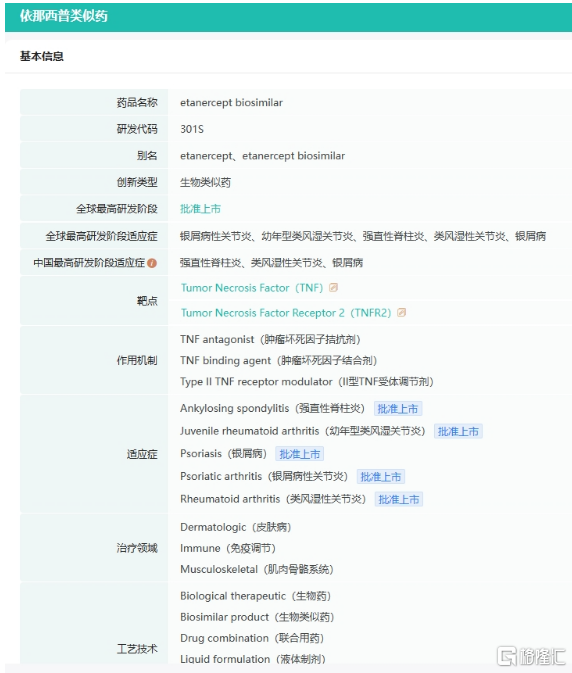
Task: Click 批准上市 tag next to Rheumatoid arthritis
Action: coord(399,499)
